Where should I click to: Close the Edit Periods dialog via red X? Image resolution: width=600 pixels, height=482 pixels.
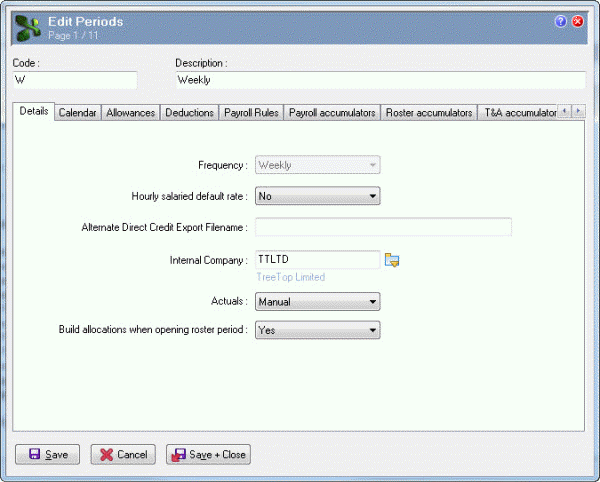coord(577,21)
